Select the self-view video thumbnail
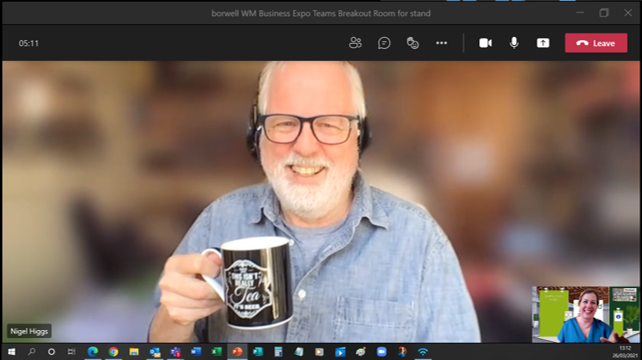The height and width of the screenshot is (360, 642). click(x=585, y=314)
